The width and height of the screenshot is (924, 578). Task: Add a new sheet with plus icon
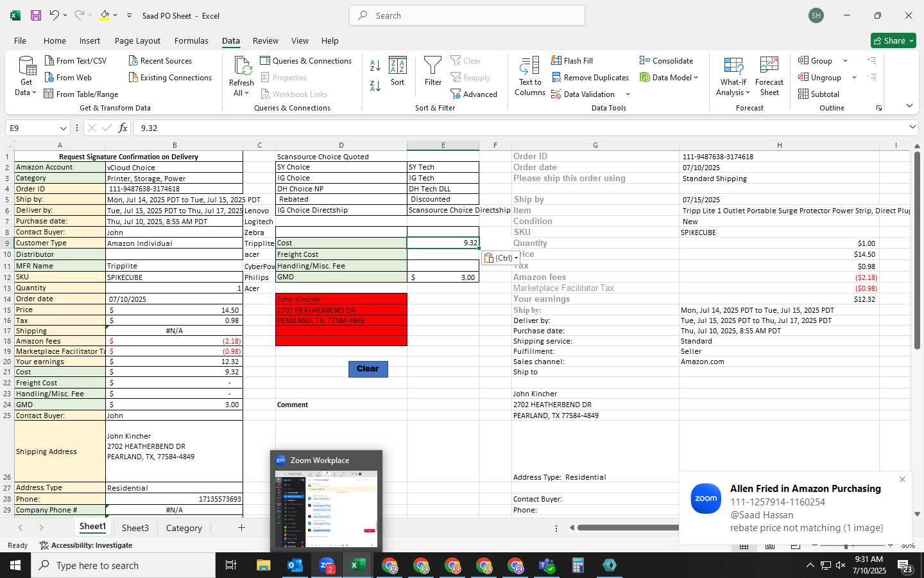tap(241, 528)
